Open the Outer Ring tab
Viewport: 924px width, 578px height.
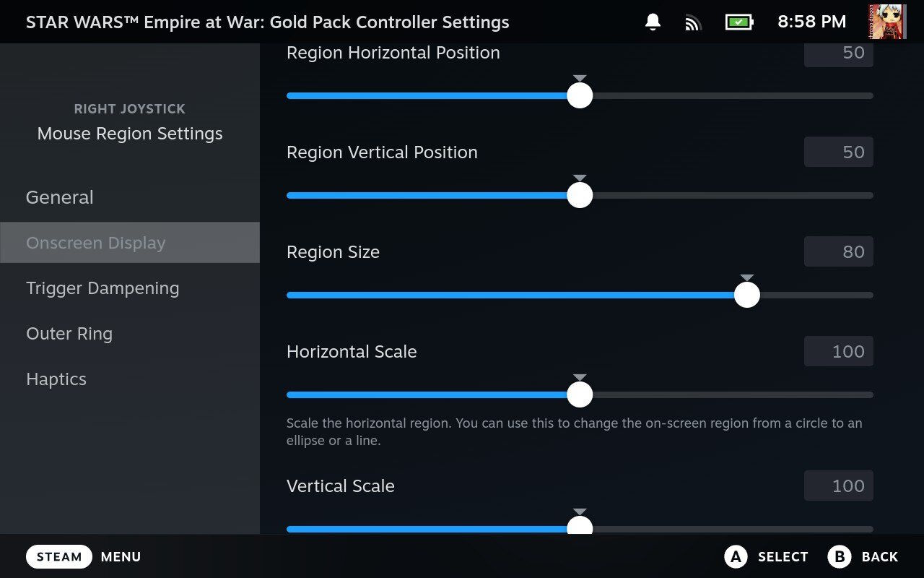pyautogui.click(x=69, y=334)
